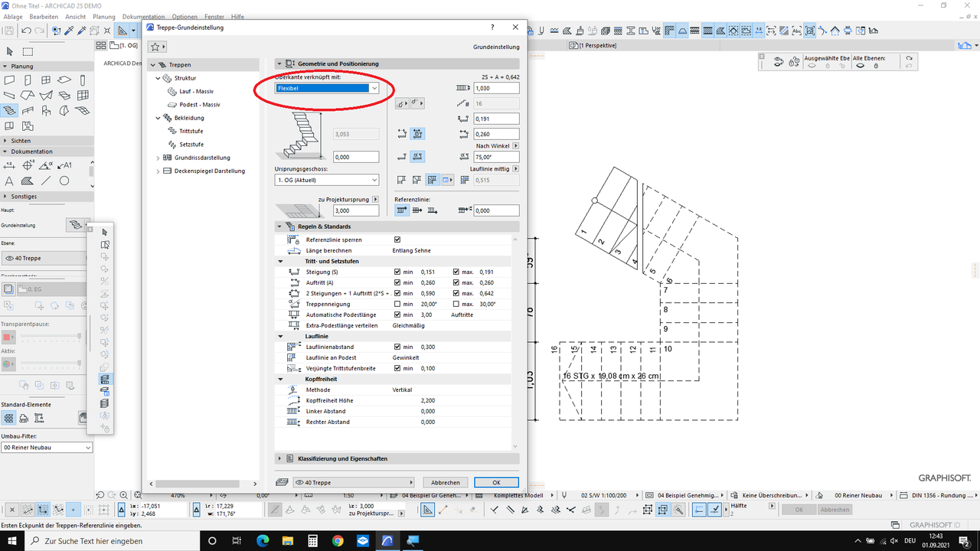The image size is (980, 551).
Task: Select the Marquee tool next to the Arrow
Action: click(28, 51)
